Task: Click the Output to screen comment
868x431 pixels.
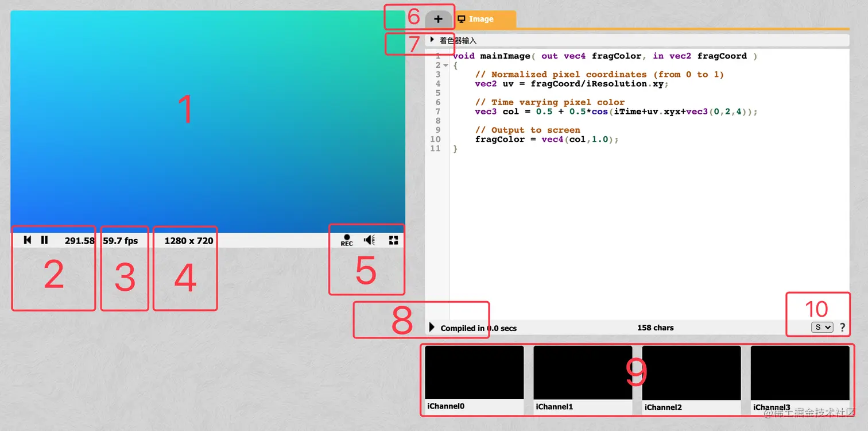Action: pyautogui.click(x=528, y=130)
